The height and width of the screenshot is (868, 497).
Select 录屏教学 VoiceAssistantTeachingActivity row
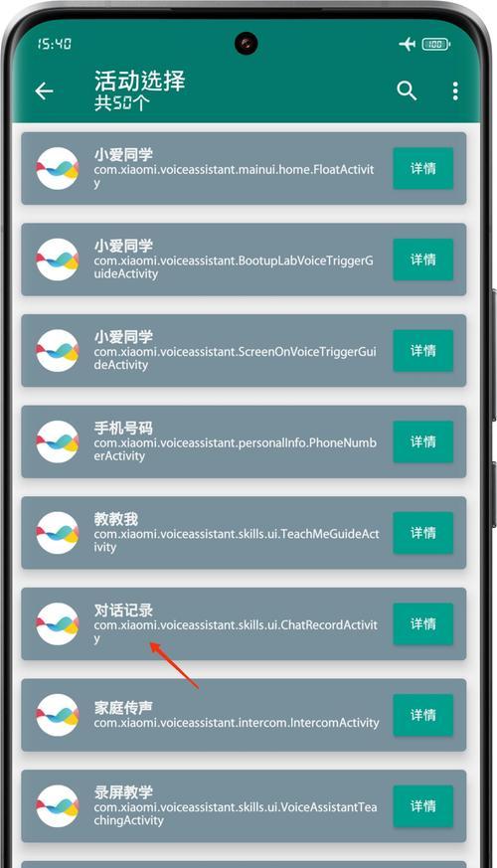click(x=244, y=806)
